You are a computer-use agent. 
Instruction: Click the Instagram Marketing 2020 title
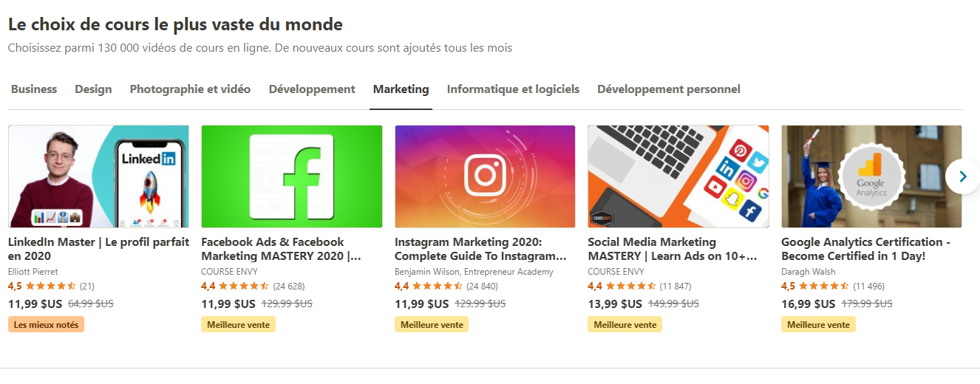480,249
